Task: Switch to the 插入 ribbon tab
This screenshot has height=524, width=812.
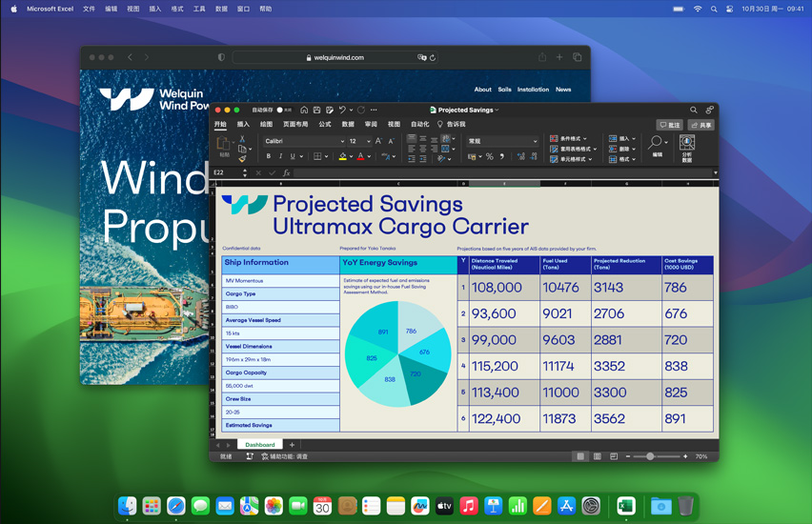Action: (243, 124)
